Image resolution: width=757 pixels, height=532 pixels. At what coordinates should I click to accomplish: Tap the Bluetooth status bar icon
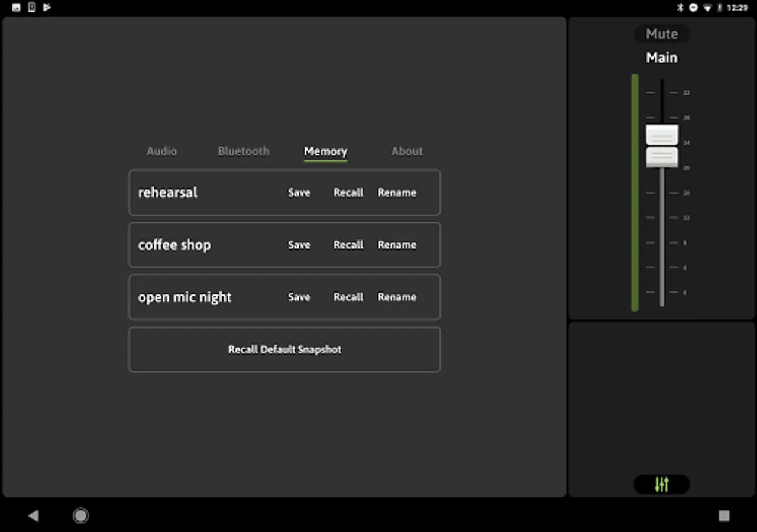[x=680, y=8]
